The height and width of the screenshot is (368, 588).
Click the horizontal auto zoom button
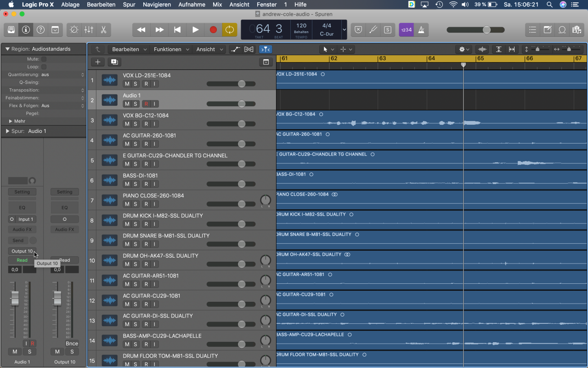[512, 49]
